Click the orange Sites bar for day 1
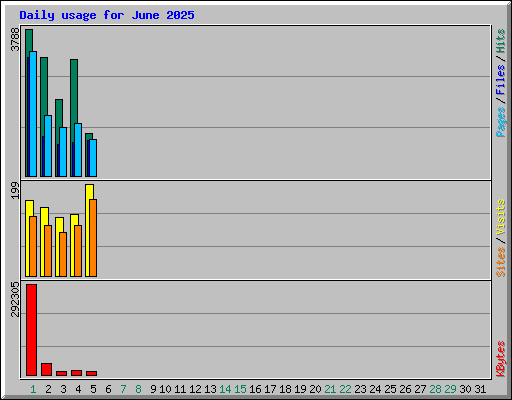Image resolution: width=512 pixels, height=400 pixels. point(33,246)
